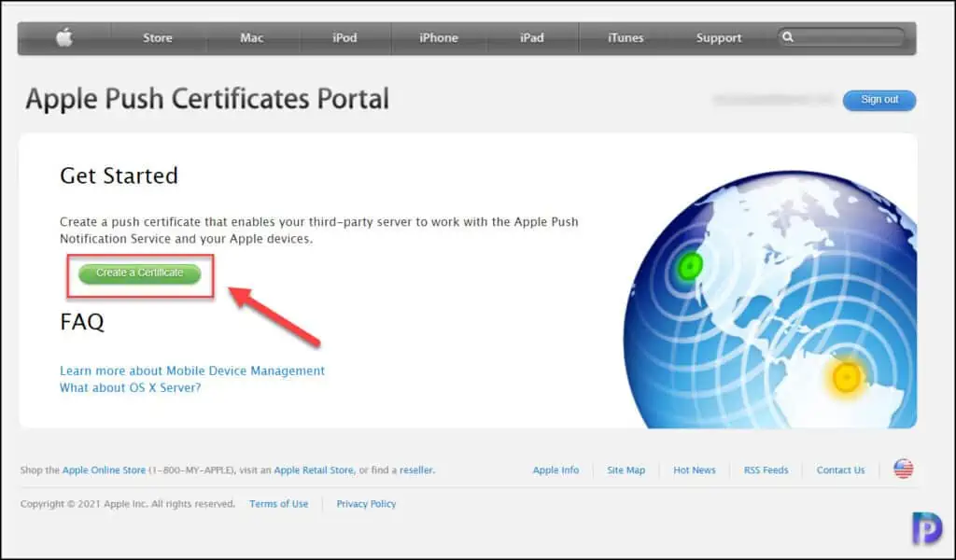This screenshot has width=956, height=560.
Task: Go to the iPod section
Action: tap(344, 37)
